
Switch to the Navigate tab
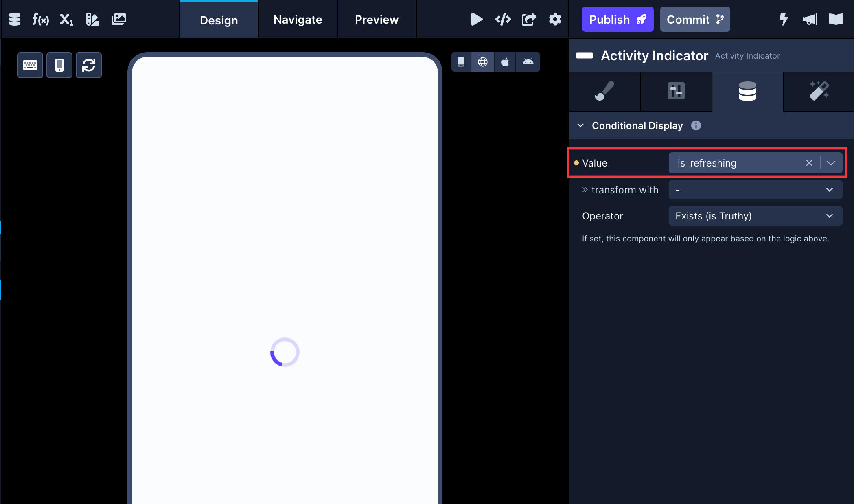coord(298,20)
